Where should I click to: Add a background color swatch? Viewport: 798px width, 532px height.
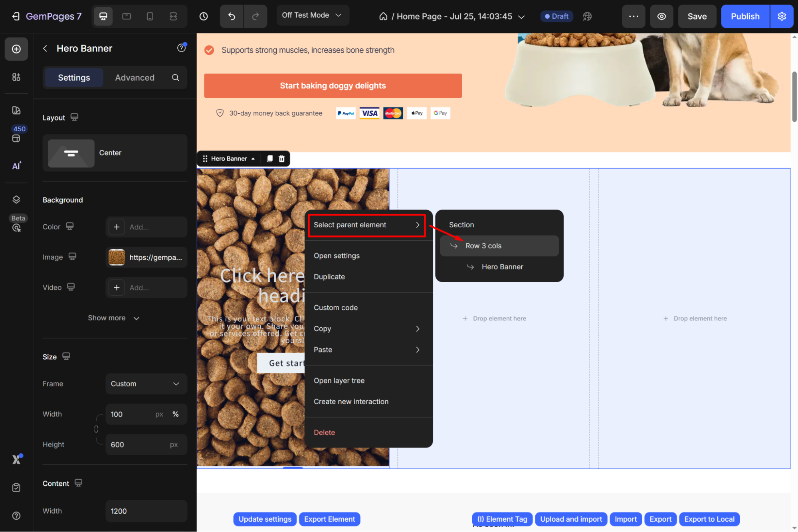pyautogui.click(x=117, y=227)
